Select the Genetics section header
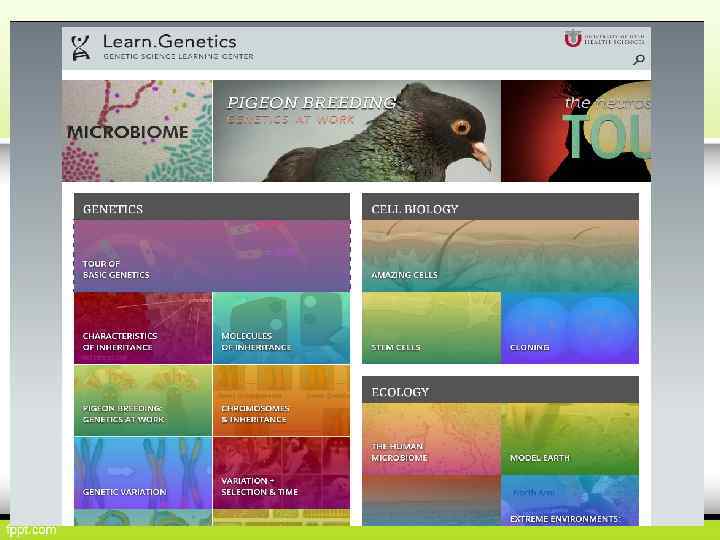This screenshot has height=540, width=720. point(212,207)
